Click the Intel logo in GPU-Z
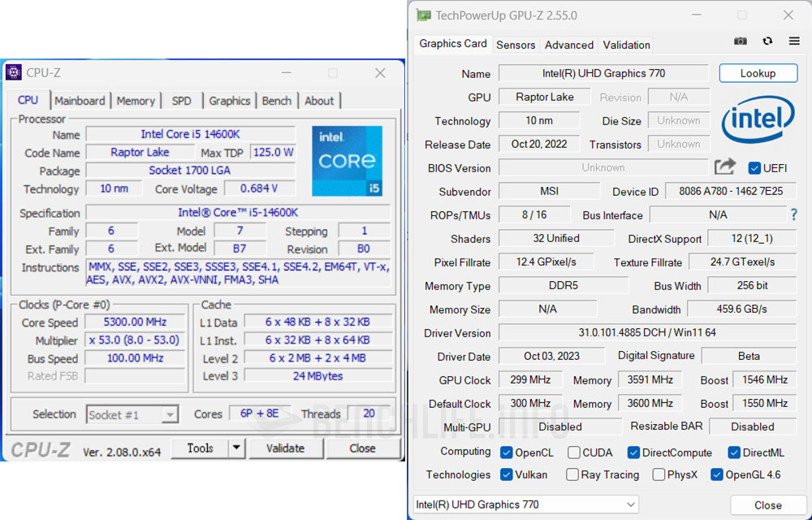Screen dimensions: 812x520 click(758, 119)
